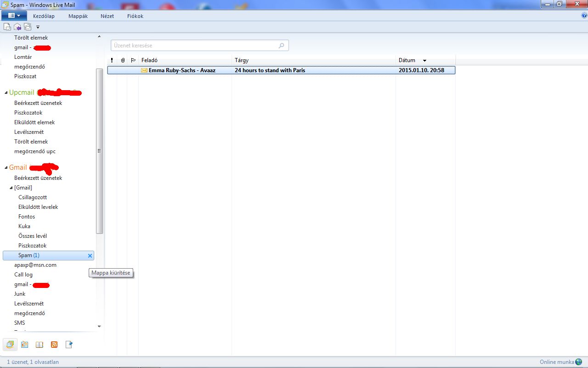The height and width of the screenshot is (368, 588).
Task: Sort by the flag column header
Action: 133,60
